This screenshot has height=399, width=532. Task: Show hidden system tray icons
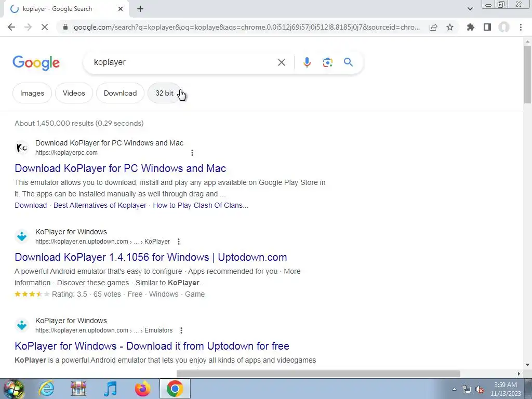454,389
